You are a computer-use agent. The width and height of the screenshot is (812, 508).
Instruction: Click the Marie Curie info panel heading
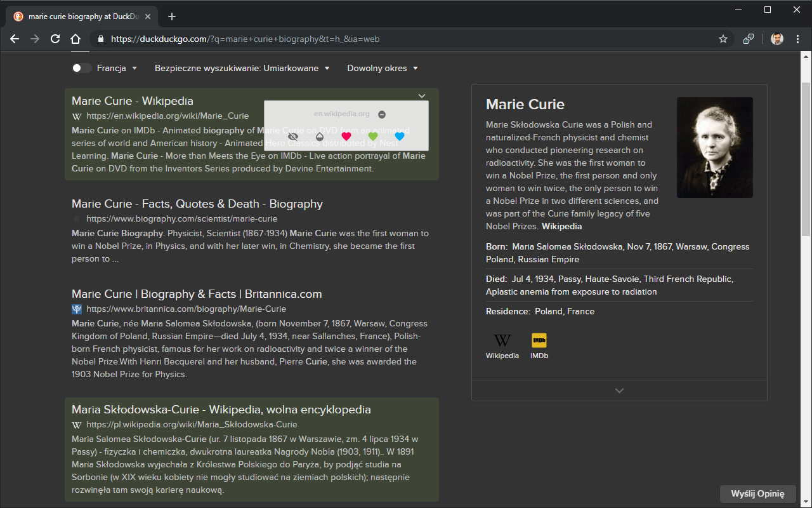coord(525,104)
